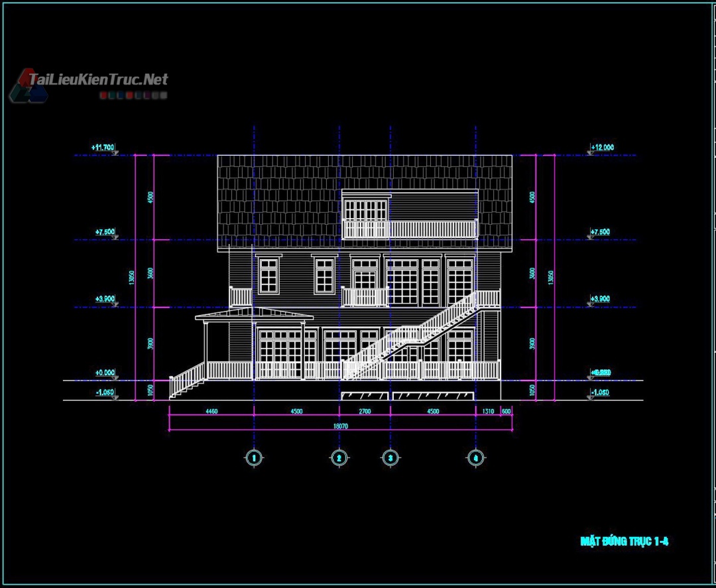Select the +11.700 elevation marker on left
The image size is (716, 588).
(105, 147)
